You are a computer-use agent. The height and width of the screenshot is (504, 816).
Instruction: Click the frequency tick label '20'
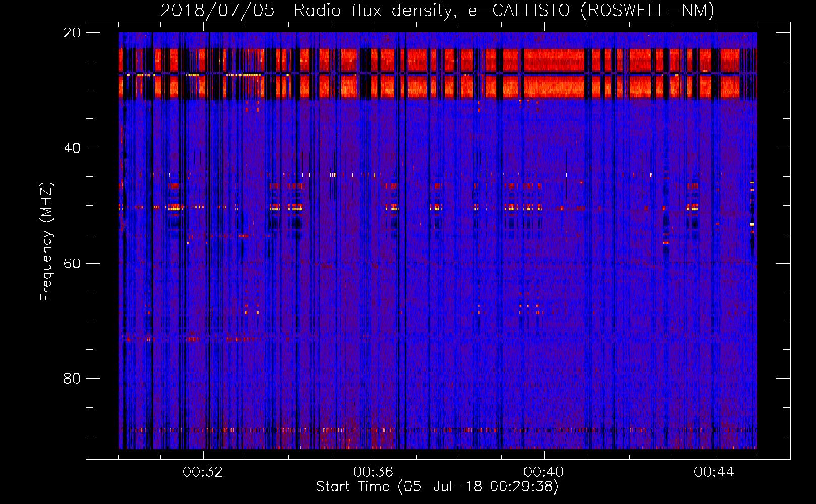tap(72, 33)
